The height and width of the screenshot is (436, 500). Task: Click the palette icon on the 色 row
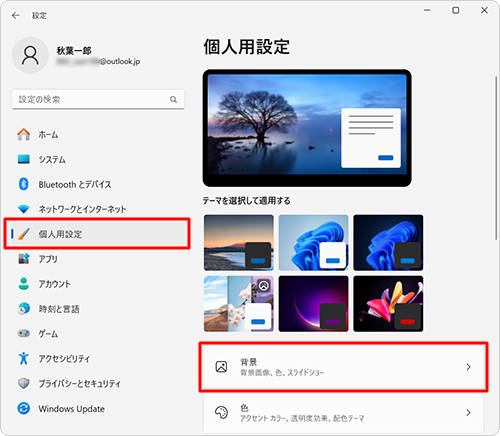221,412
